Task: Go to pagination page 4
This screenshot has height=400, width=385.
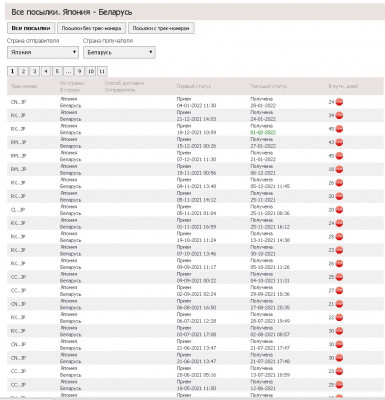Action: tap(46, 71)
